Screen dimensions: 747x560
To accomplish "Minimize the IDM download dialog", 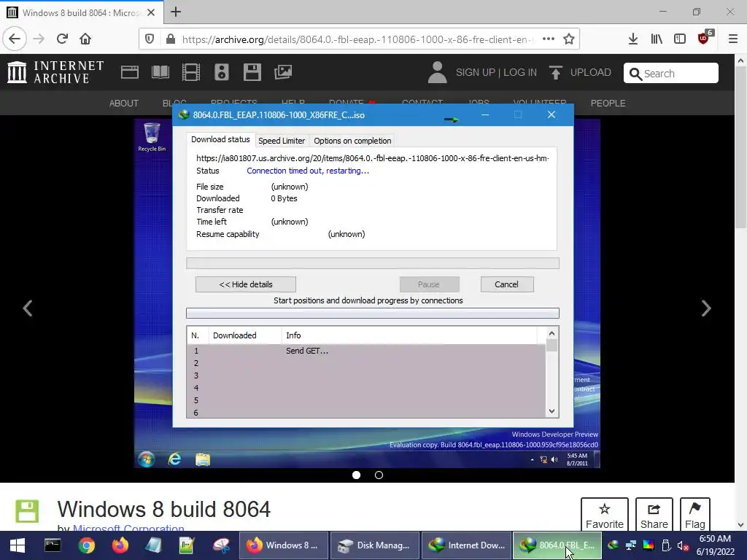I will click(x=485, y=114).
